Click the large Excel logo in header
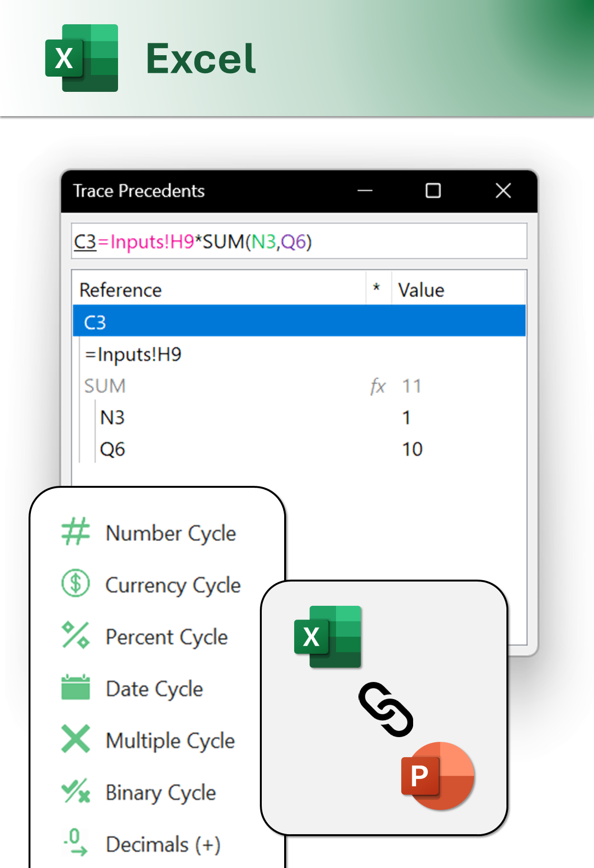 coord(81,58)
